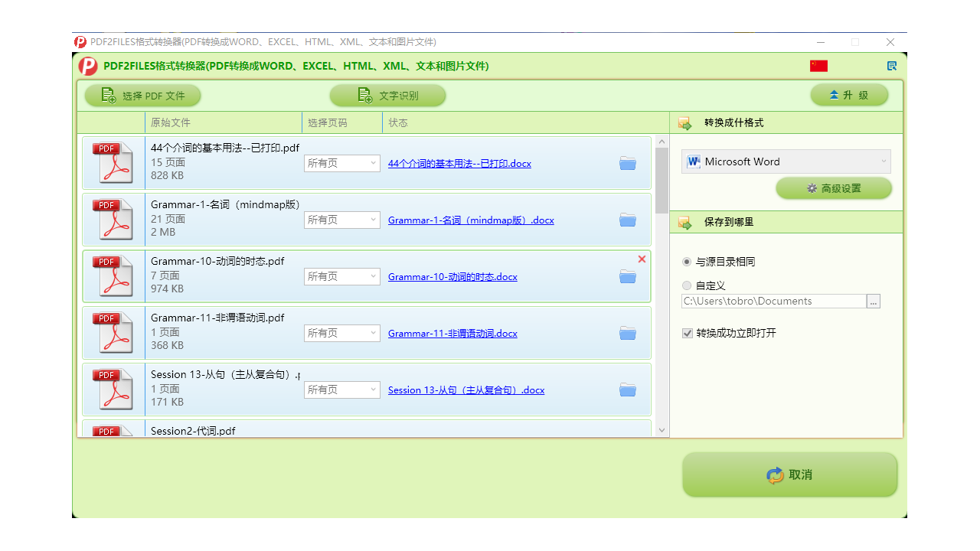This screenshot has width=980, height=551.
Task: Select the 与源目录相同 radio button
Action: (x=686, y=261)
